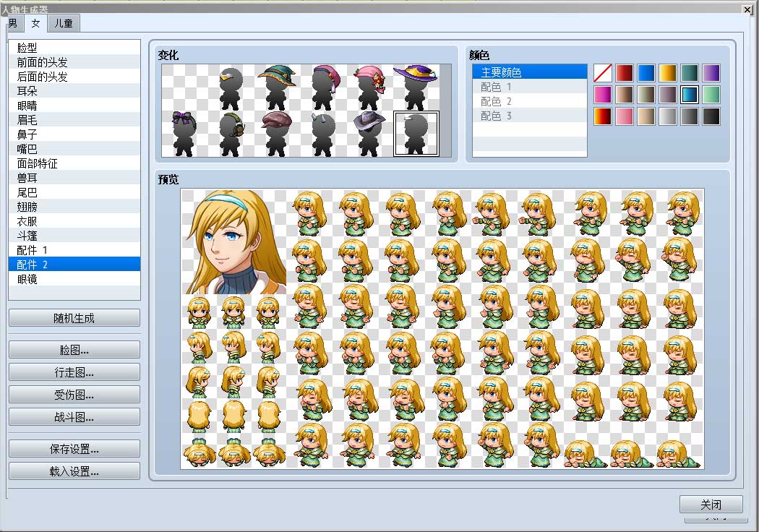Select 配色 2 in the color list

[530, 101]
